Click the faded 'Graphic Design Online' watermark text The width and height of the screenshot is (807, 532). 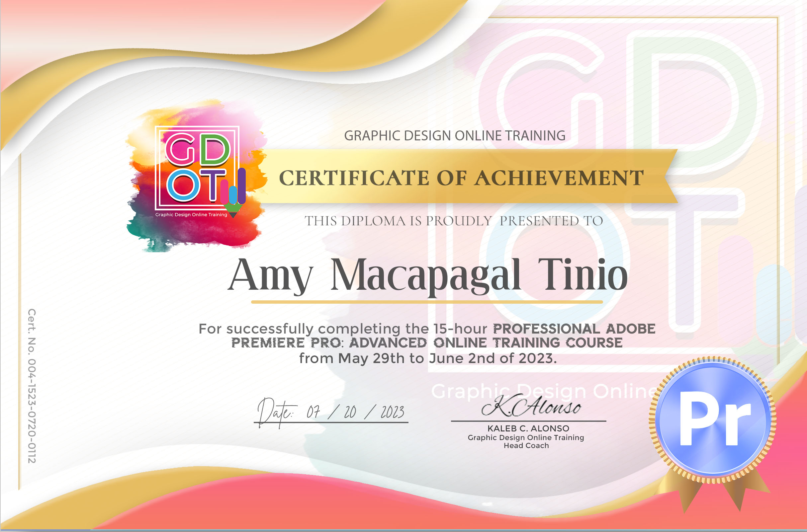coord(543,391)
